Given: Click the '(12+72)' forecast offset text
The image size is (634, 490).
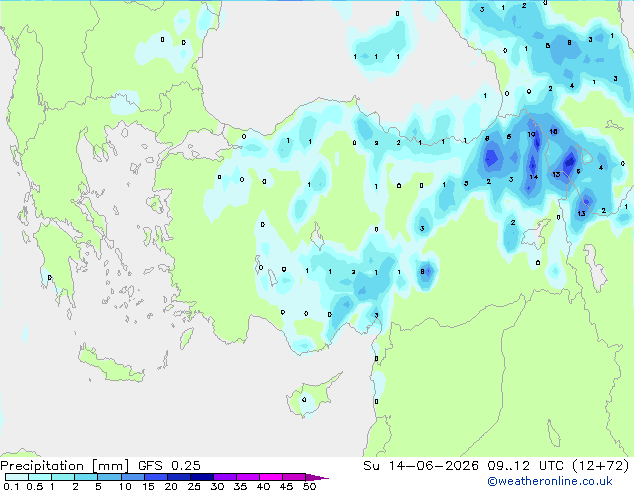Looking at the screenshot, I should 601,466.
